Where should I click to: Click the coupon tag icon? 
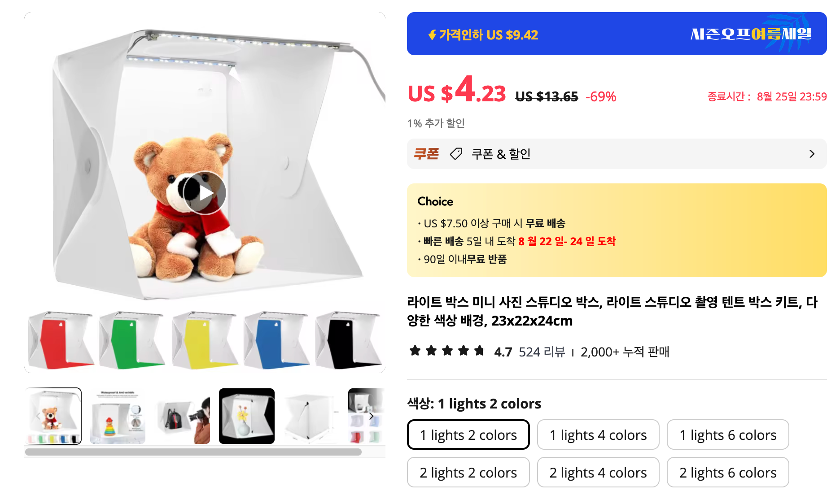click(456, 154)
